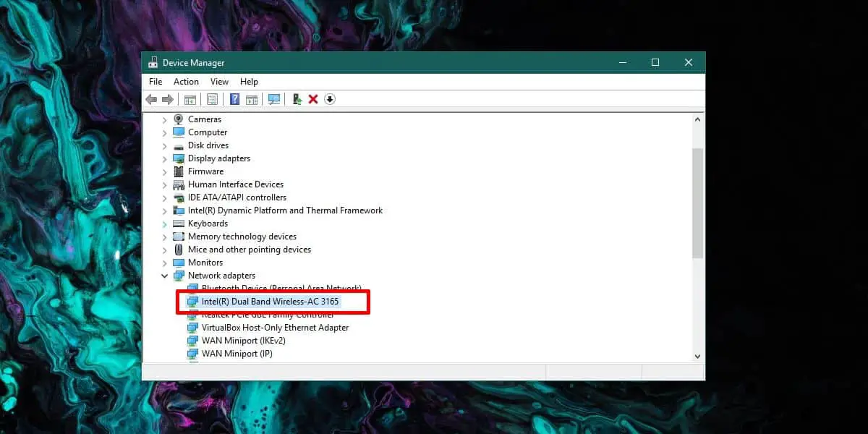Expand the Display adapters node
The width and height of the screenshot is (868, 434).
pos(165,158)
